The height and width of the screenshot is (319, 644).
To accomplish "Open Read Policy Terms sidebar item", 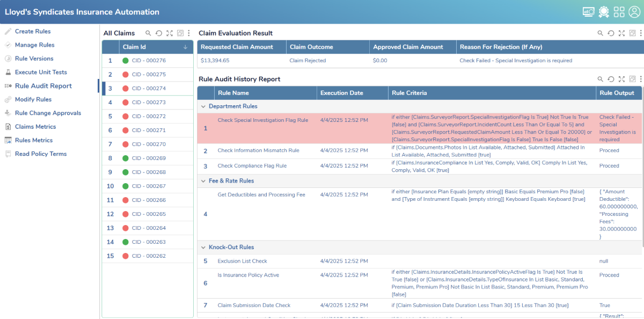I will point(41,154).
